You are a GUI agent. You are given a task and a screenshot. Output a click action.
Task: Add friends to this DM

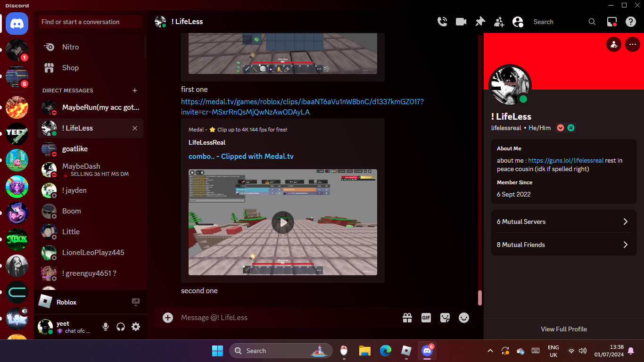(x=499, y=22)
